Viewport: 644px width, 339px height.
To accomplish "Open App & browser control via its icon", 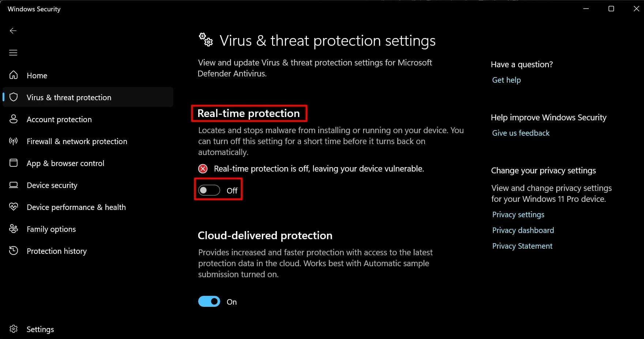I will click(x=14, y=163).
